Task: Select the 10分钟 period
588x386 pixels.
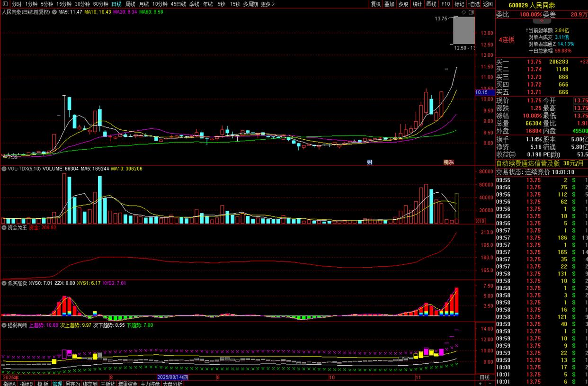Action: pos(160,4)
